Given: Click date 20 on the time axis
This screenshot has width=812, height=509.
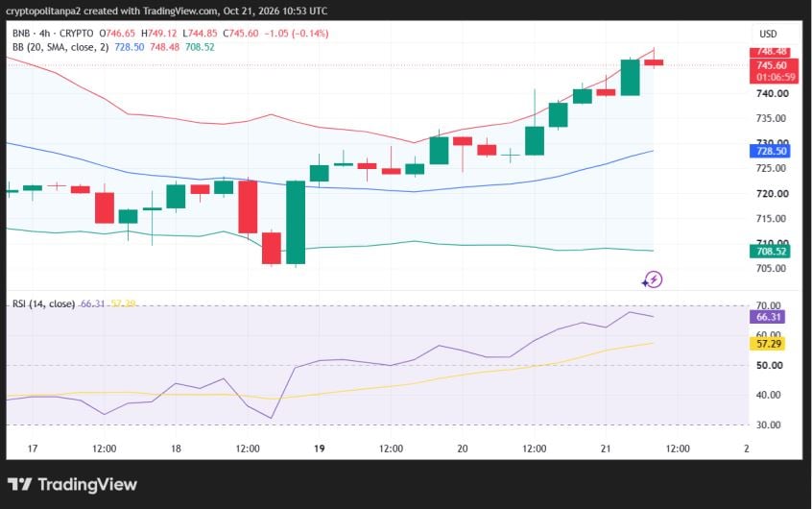Looking at the screenshot, I should [463, 448].
